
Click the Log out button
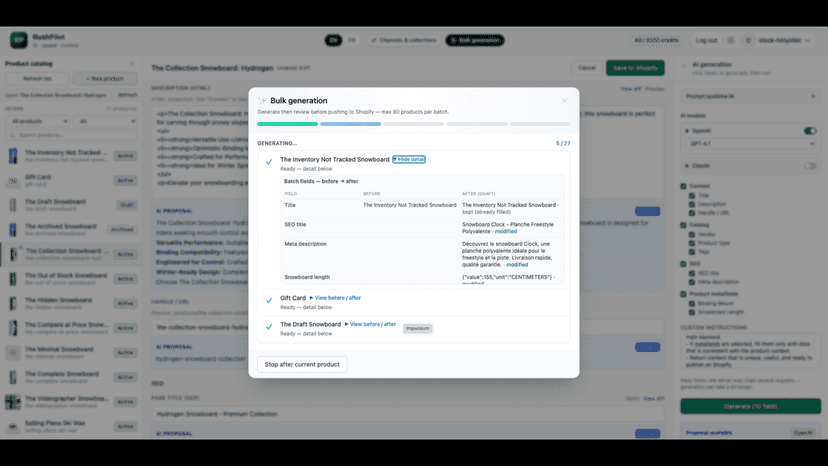coord(706,40)
